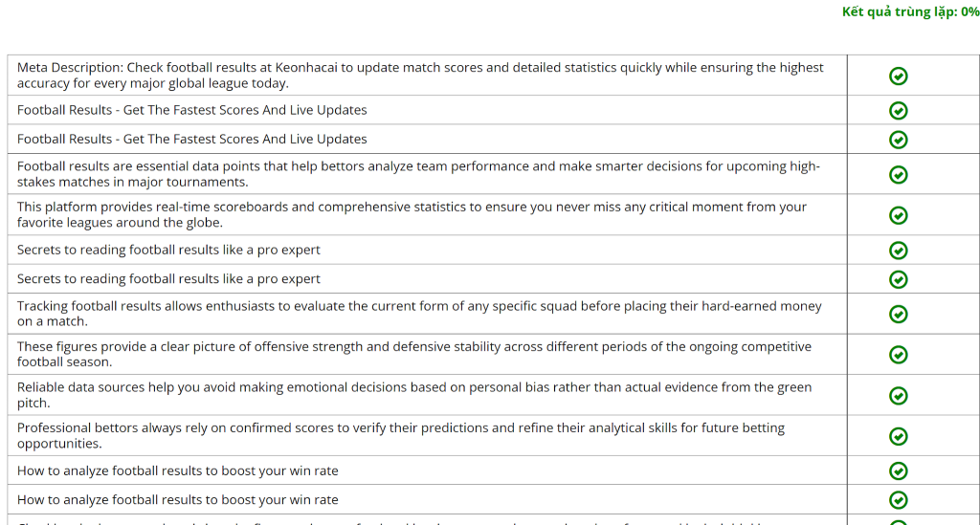Click the green checkmark beside the Meta Description row
Viewport: 980px width, 525px height.
898,77
